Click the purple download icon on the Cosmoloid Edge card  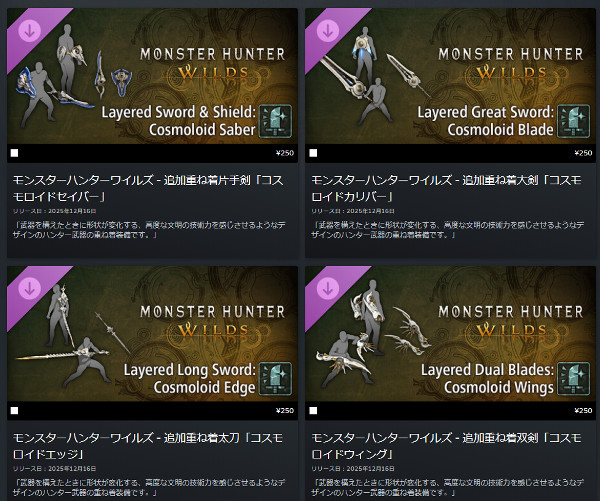[x=29, y=289]
